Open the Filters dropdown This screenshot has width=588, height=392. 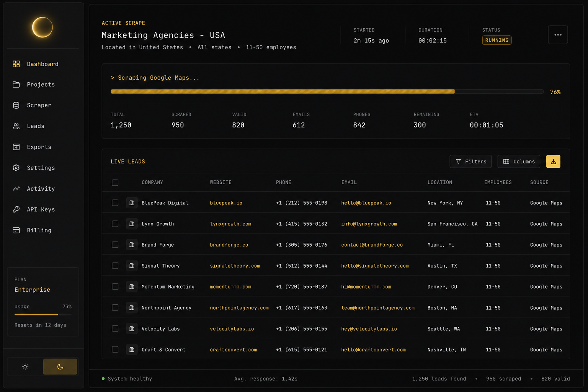tap(470, 162)
